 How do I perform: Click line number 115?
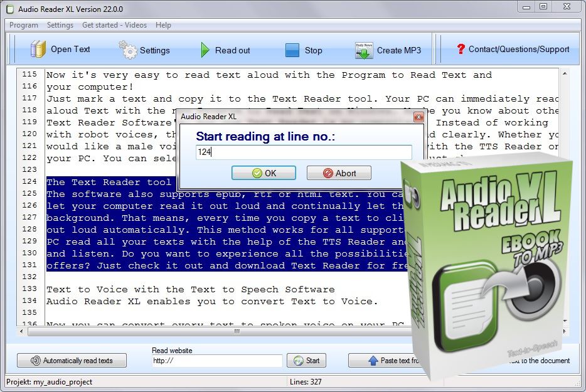pyautogui.click(x=29, y=74)
